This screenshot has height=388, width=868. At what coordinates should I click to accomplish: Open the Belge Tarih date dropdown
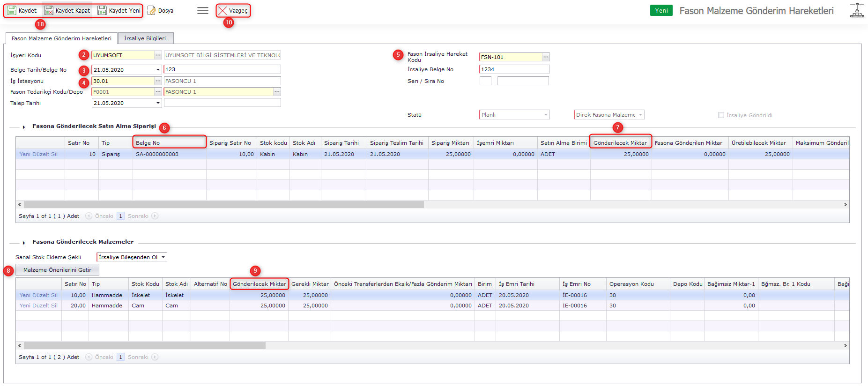tap(158, 70)
